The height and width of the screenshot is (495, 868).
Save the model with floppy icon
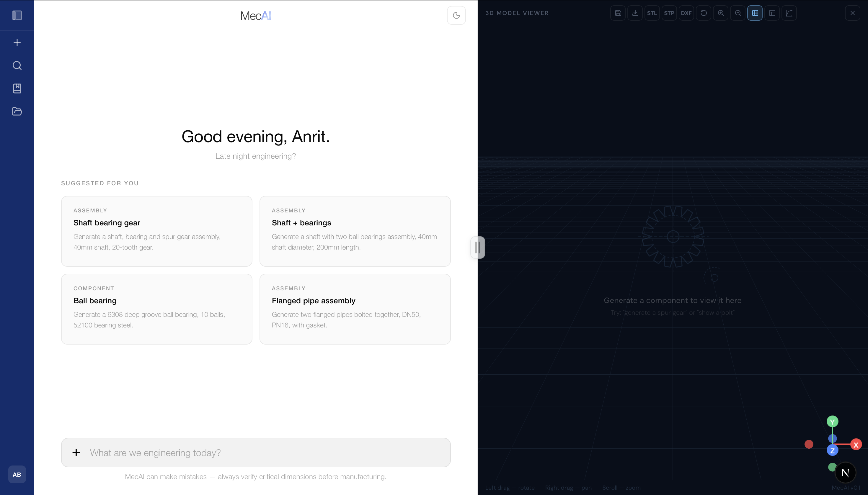pyautogui.click(x=618, y=13)
